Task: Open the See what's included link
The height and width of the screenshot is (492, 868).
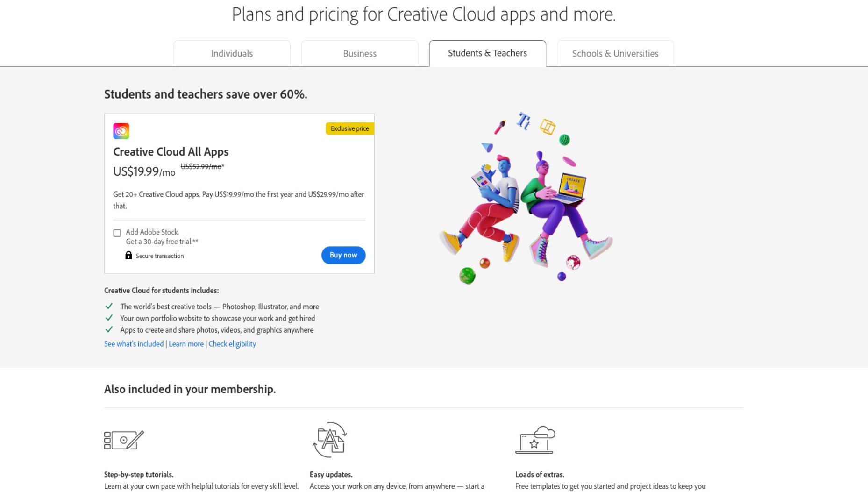Action: [x=134, y=344]
